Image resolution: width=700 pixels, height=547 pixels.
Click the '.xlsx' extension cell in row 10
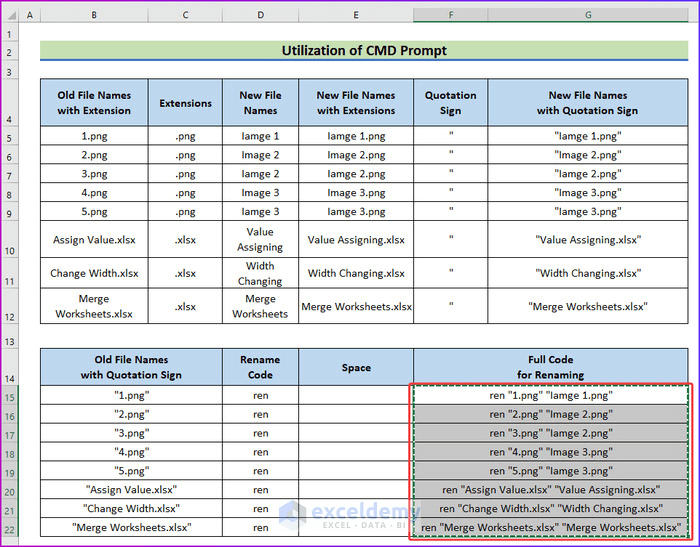(185, 239)
